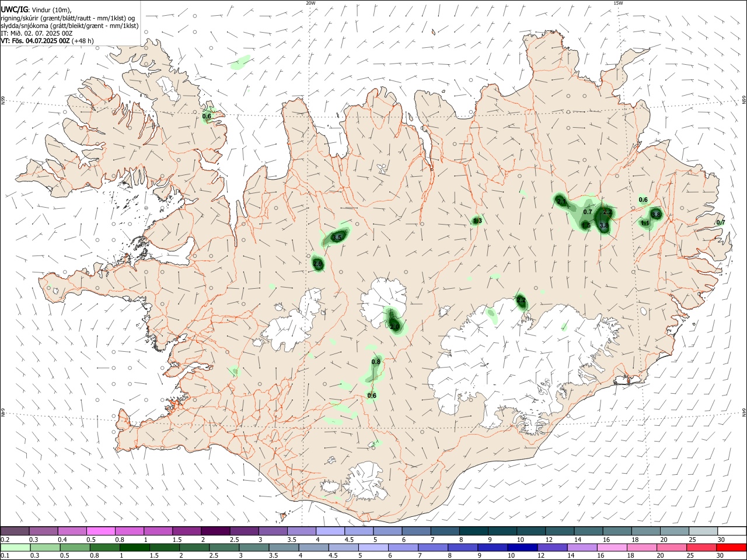
Task: Click the 1.1 precipitation value in the east
Action: 645,223
